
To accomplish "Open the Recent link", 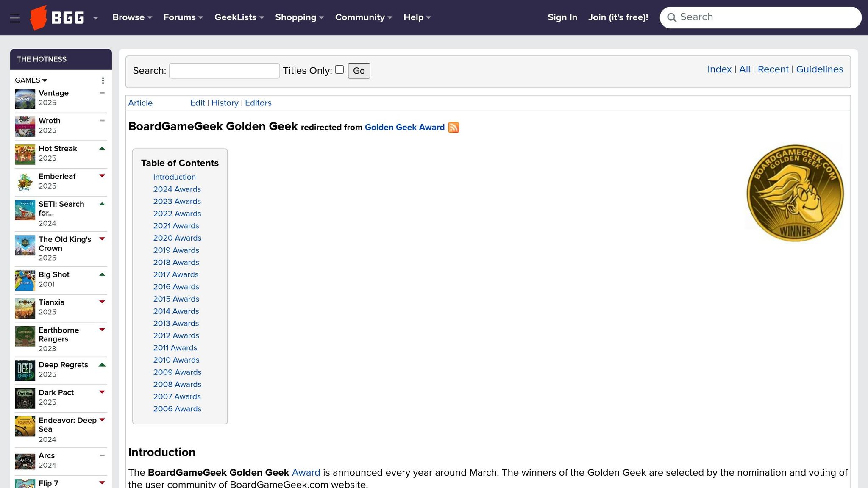I will (x=773, y=69).
